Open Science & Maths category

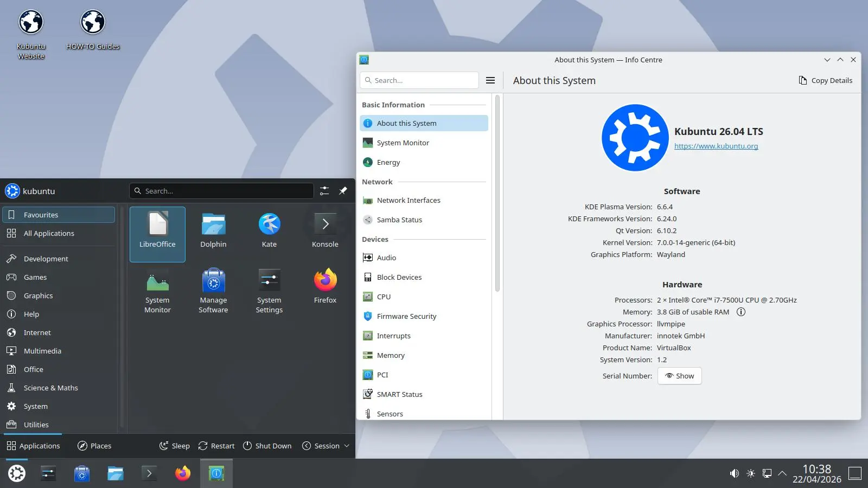click(59, 388)
